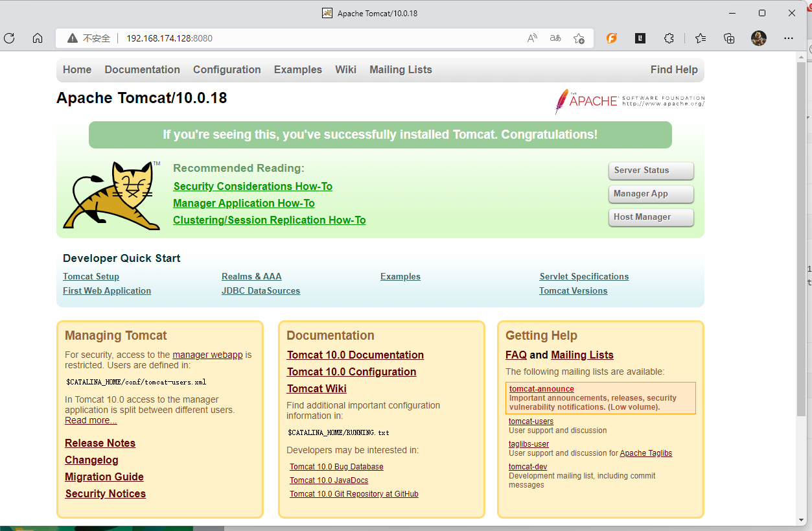
Task: Click the orange extension icon in toolbar
Action: [612, 38]
